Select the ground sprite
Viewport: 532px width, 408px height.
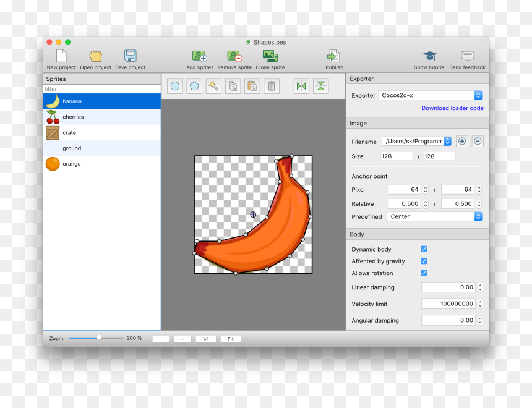click(102, 148)
